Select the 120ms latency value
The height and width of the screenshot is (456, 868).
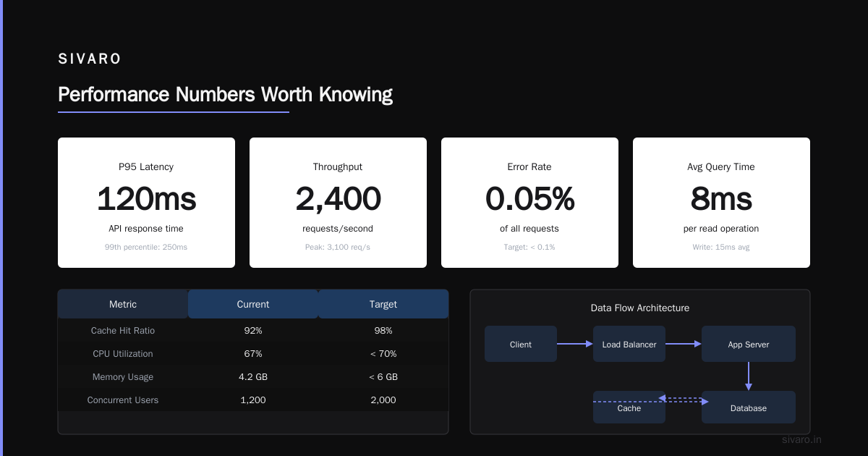pos(146,198)
